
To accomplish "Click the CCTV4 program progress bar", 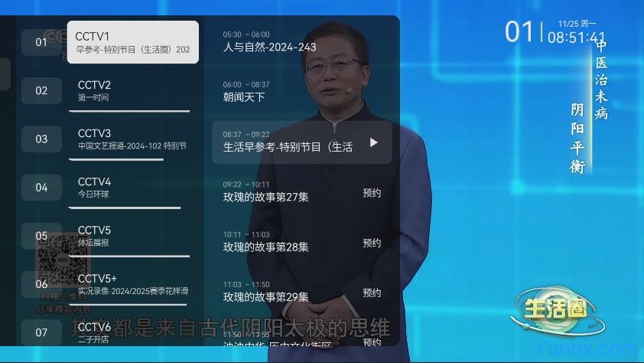I will [x=125, y=208].
